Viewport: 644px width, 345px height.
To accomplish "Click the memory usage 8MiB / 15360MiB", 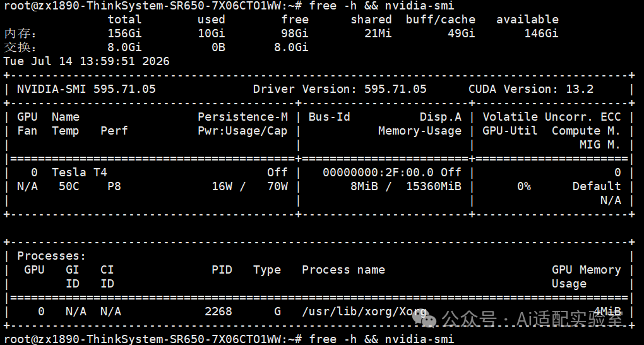I will pyautogui.click(x=406, y=186).
